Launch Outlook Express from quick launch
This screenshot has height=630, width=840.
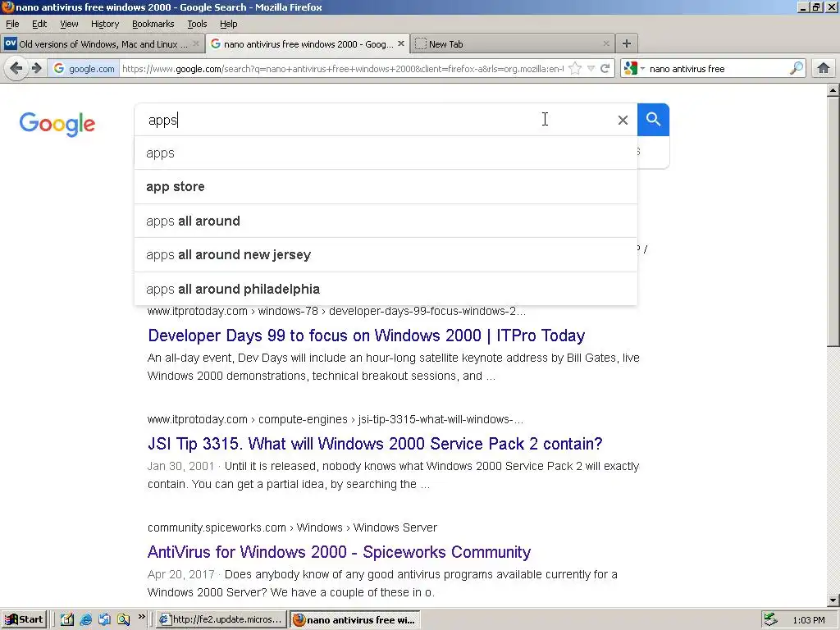[x=104, y=620]
